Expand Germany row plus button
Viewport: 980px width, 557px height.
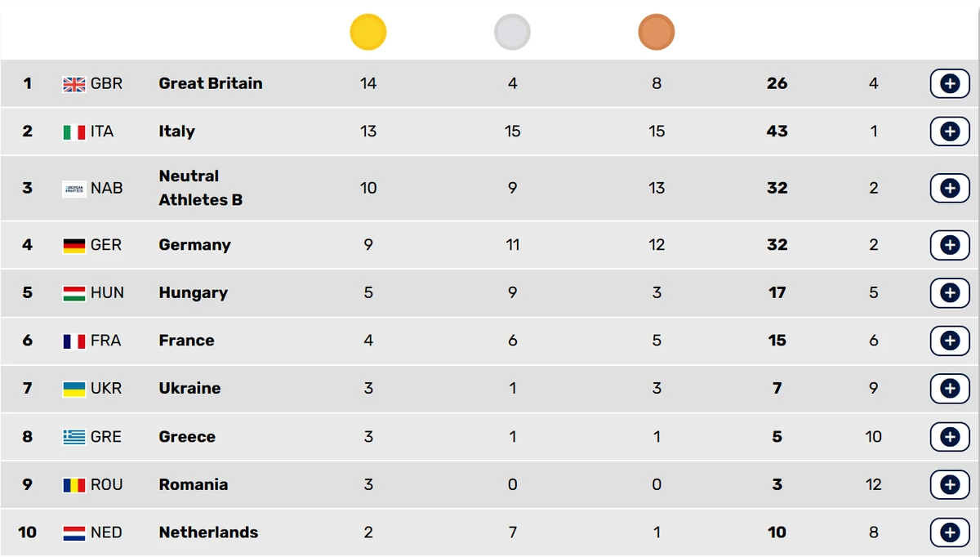[950, 244]
